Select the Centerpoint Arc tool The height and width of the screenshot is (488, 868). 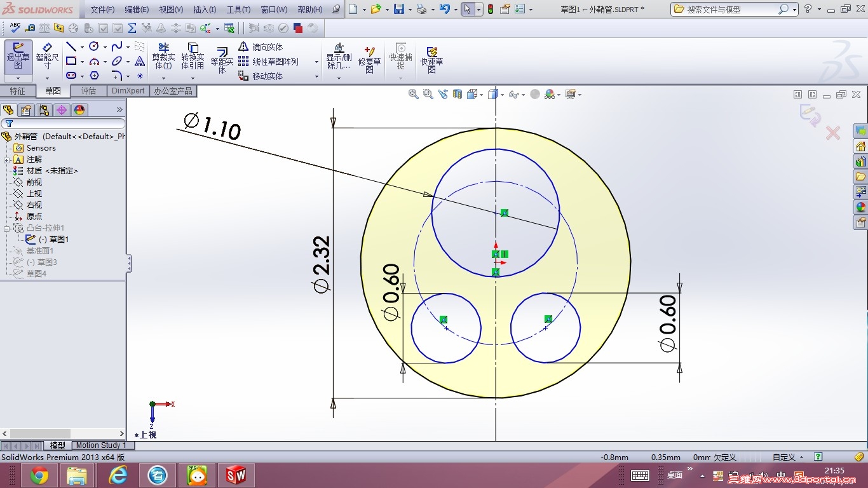(x=94, y=61)
